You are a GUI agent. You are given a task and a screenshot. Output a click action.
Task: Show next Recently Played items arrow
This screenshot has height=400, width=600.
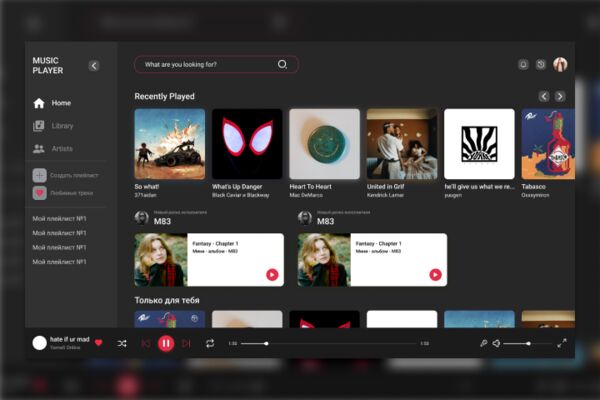(560, 96)
